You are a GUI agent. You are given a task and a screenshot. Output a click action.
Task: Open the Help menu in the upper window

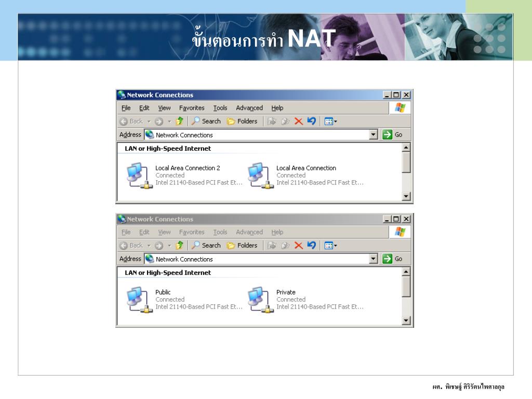[277, 108]
